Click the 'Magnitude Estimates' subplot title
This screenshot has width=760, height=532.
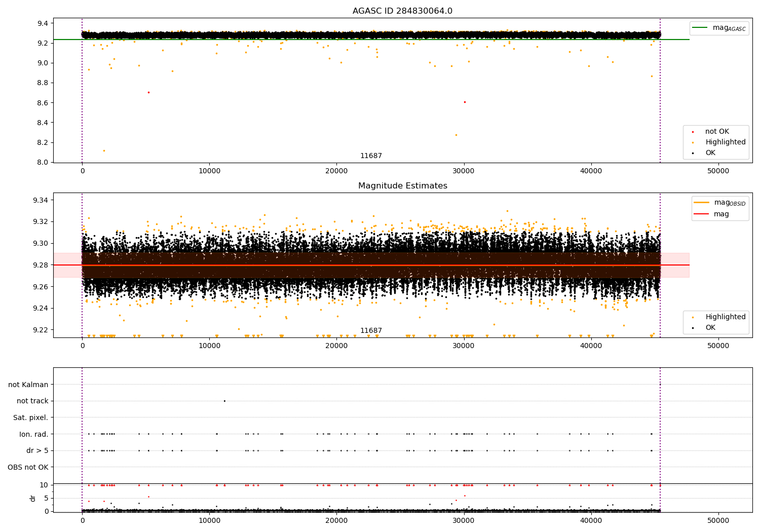click(402, 186)
